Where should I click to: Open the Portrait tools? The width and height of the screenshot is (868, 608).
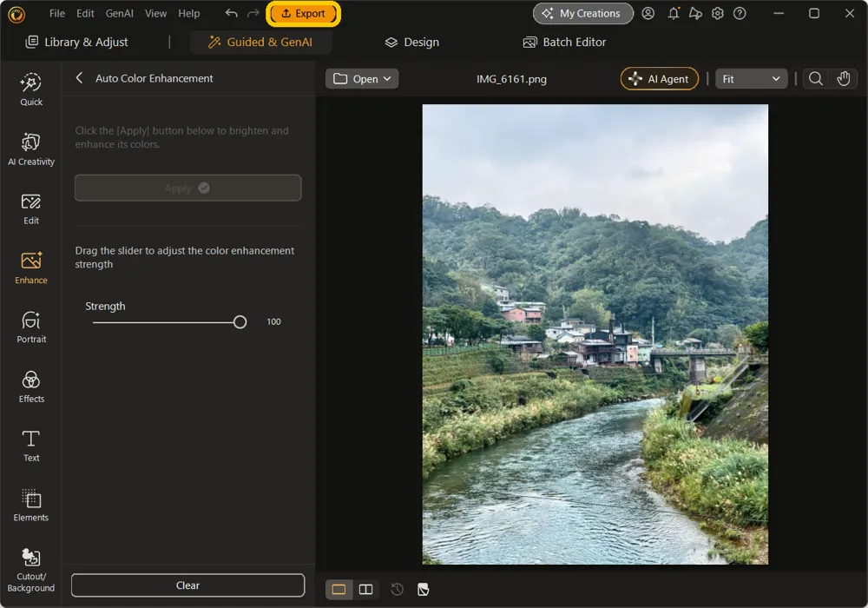coord(31,327)
